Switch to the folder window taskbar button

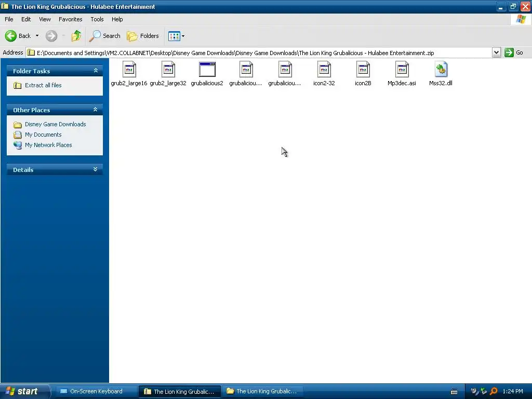262,391
